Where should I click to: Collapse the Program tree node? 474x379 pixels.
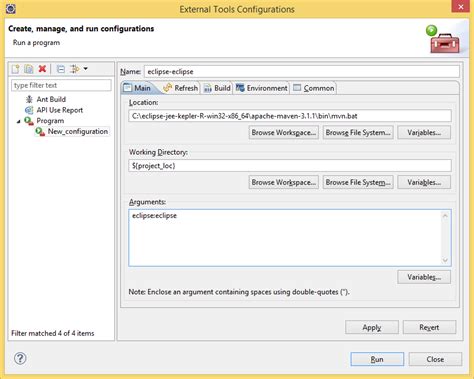click(x=19, y=121)
